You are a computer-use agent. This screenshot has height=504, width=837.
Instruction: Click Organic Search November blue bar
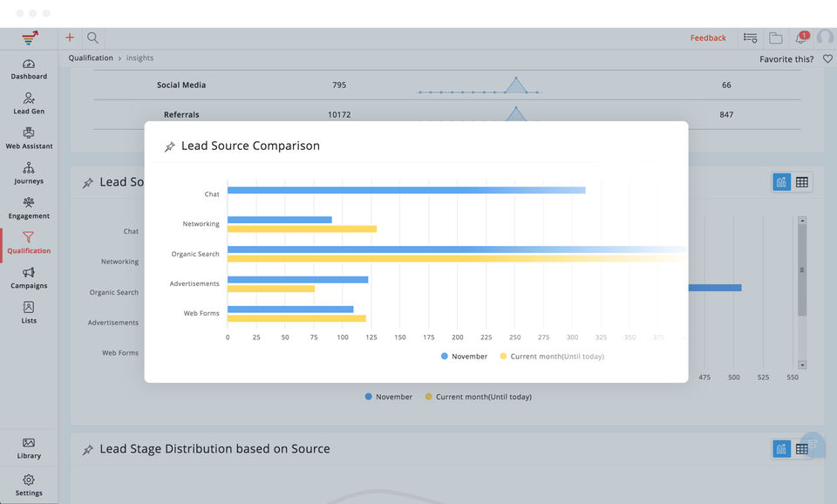click(x=458, y=249)
